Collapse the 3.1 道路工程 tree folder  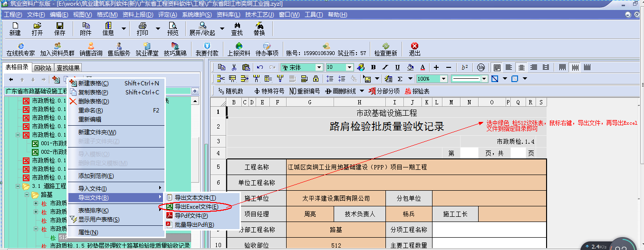tap(18, 186)
